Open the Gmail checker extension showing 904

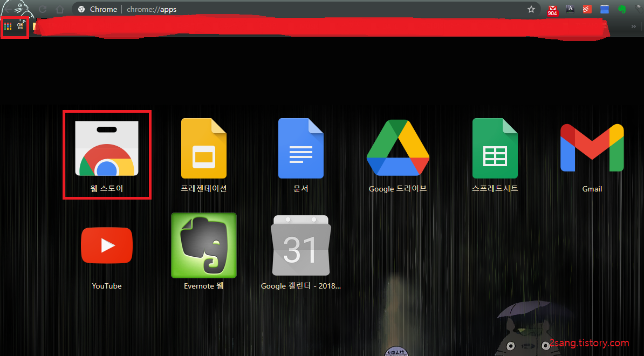[x=552, y=10]
